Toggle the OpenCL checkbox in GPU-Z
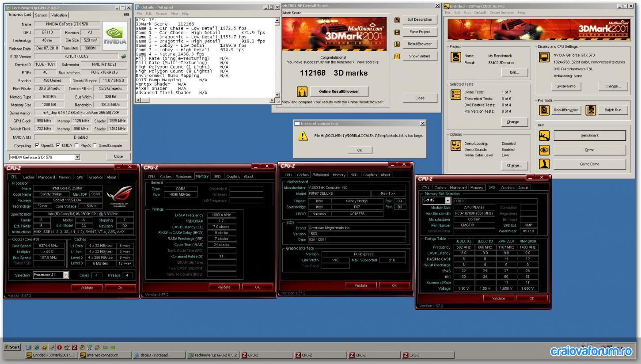Screen dimensions: 641x364 tap(37, 145)
